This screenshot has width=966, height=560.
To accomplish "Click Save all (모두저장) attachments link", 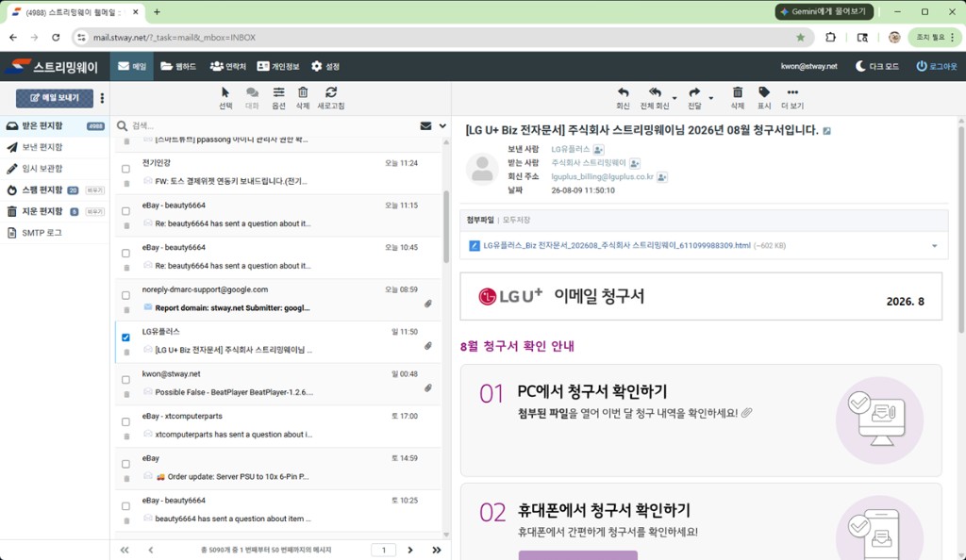I will coord(516,220).
